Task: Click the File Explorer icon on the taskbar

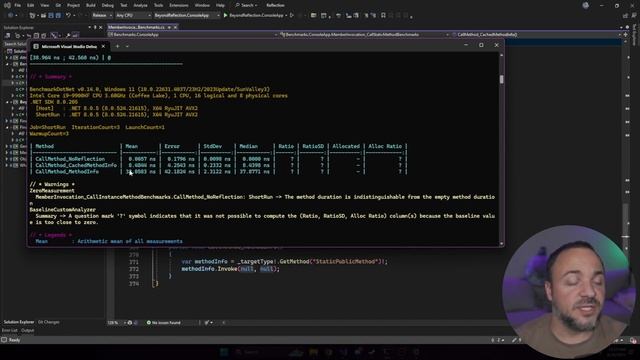Action: (x=313, y=352)
